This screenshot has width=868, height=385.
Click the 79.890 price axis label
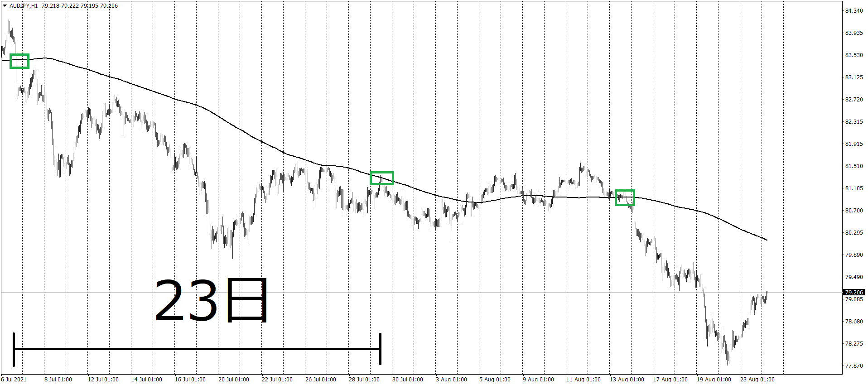click(x=854, y=255)
